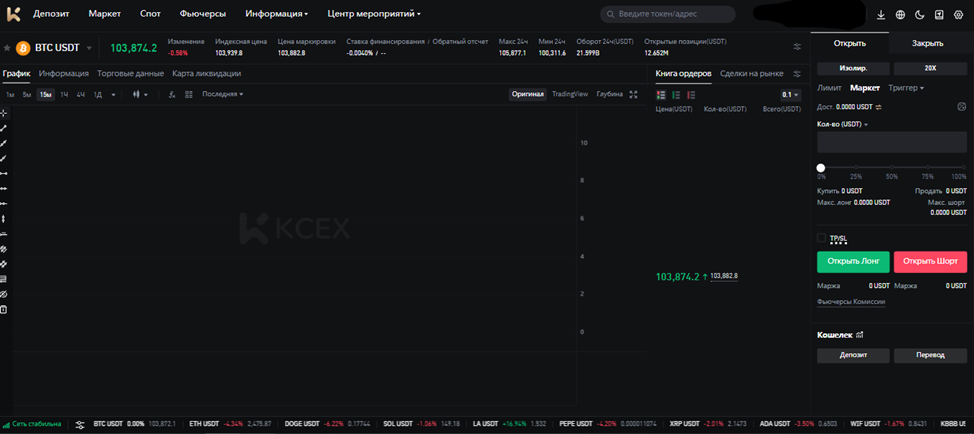
Task: Add BTC USDT to favorites star
Action: tap(7, 48)
